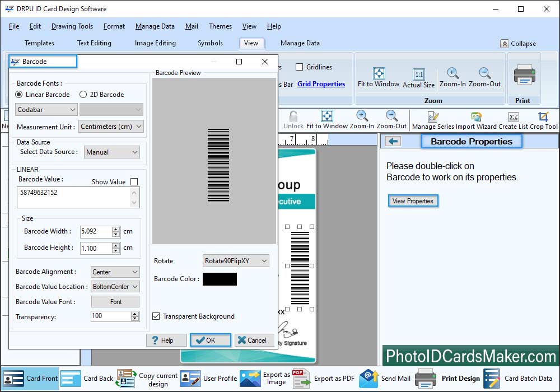Screen dimensions: 560x392
Task: Open the Manage Data menu
Action: [155, 26]
